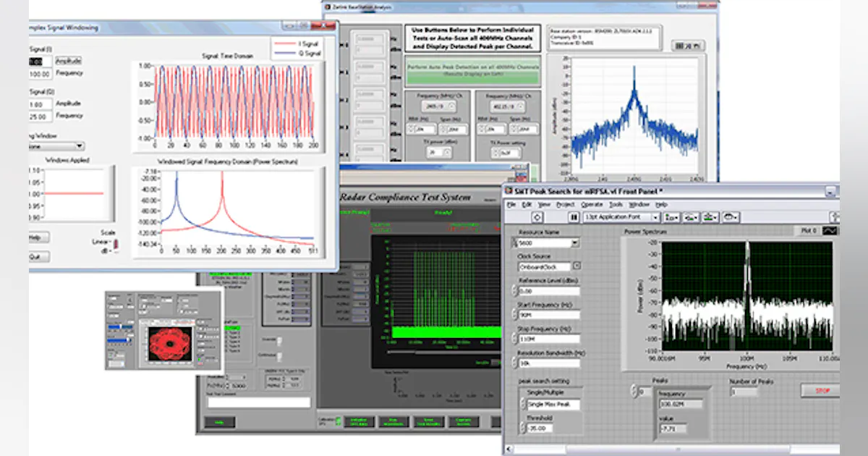Click the red STOP button

[820, 391]
